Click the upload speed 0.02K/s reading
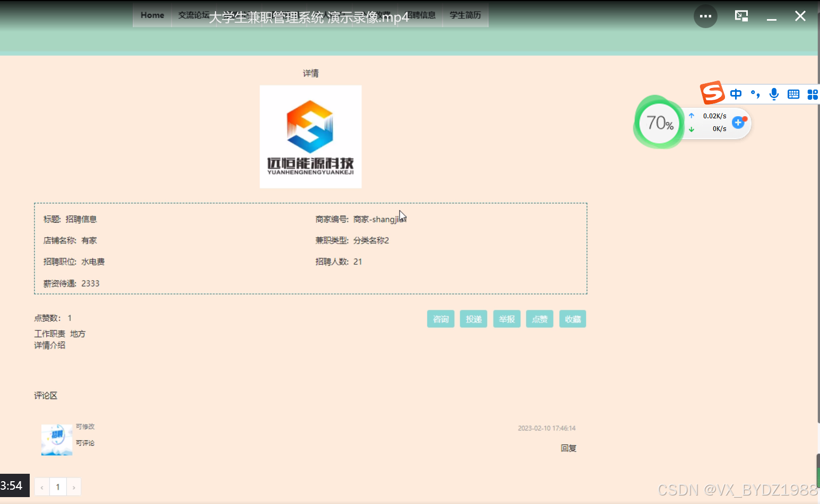This screenshot has width=820, height=504. [x=714, y=116]
